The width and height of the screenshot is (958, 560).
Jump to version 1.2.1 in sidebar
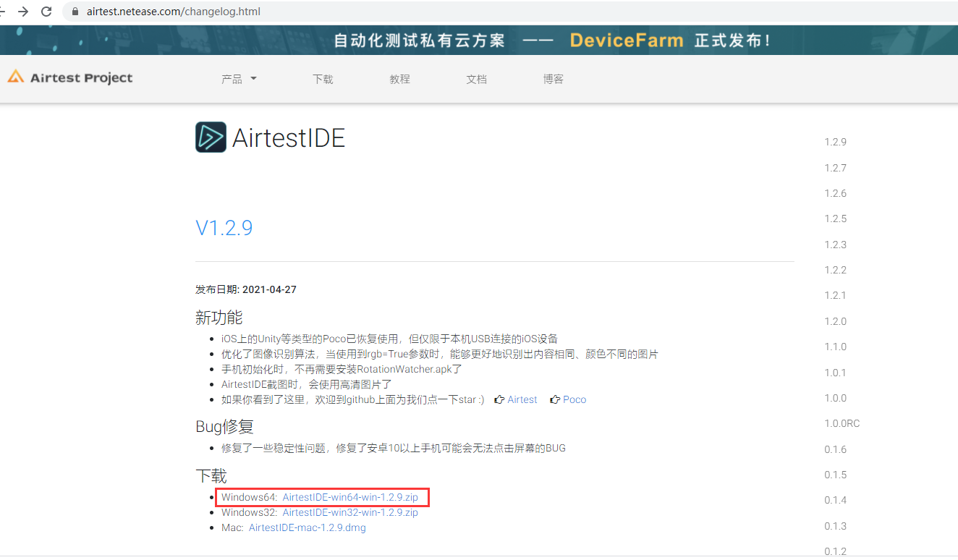tap(835, 295)
